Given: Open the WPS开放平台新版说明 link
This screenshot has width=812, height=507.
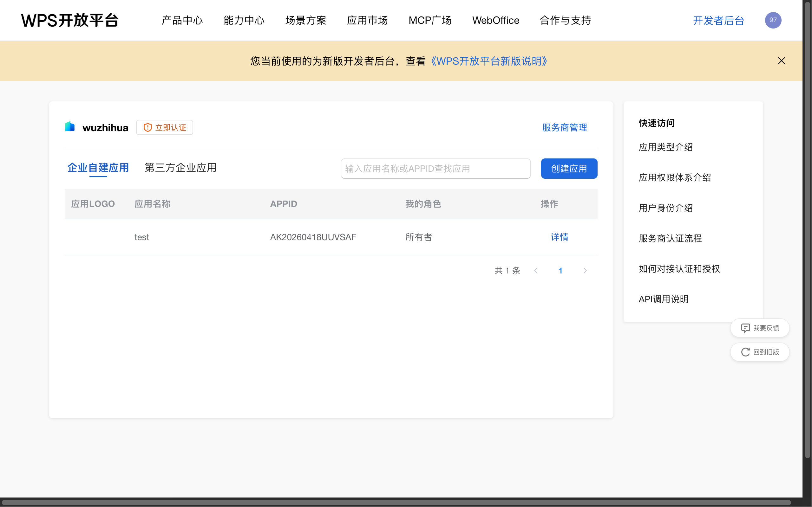Looking at the screenshot, I should click(488, 61).
